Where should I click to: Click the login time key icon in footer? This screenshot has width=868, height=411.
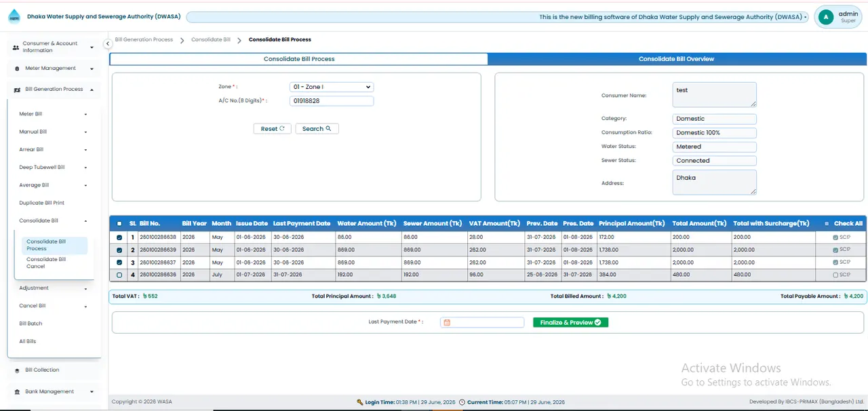360,402
